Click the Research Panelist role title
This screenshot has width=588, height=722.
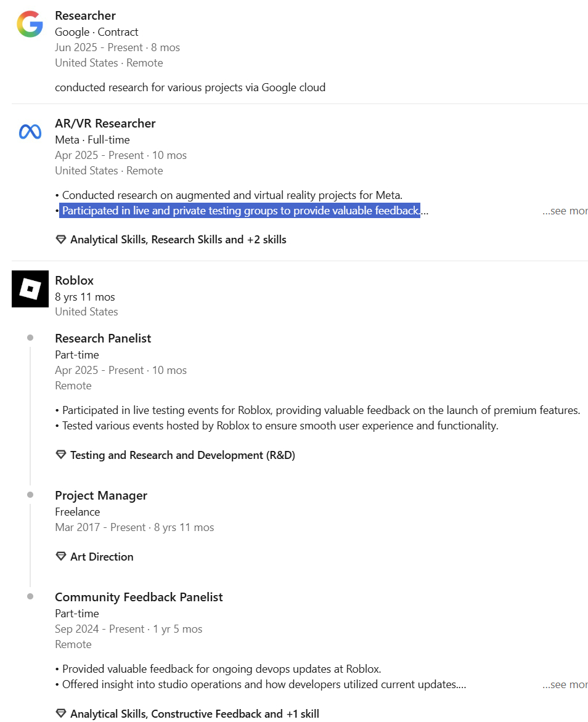[103, 338]
